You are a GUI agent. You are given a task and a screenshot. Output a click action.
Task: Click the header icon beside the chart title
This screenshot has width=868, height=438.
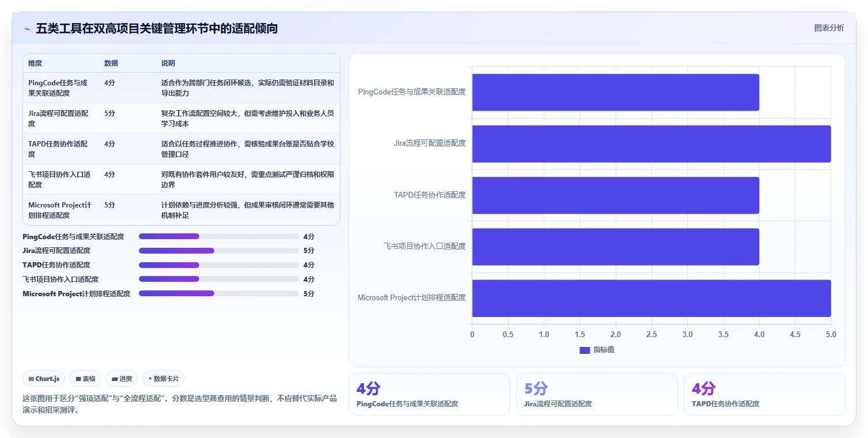pos(27,28)
